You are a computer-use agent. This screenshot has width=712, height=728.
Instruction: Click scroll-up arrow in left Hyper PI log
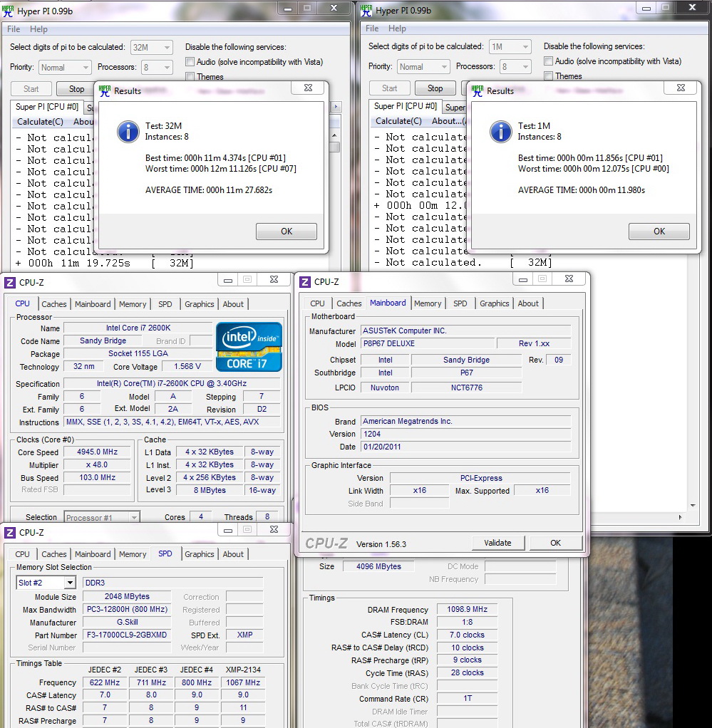tap(334, 135)
